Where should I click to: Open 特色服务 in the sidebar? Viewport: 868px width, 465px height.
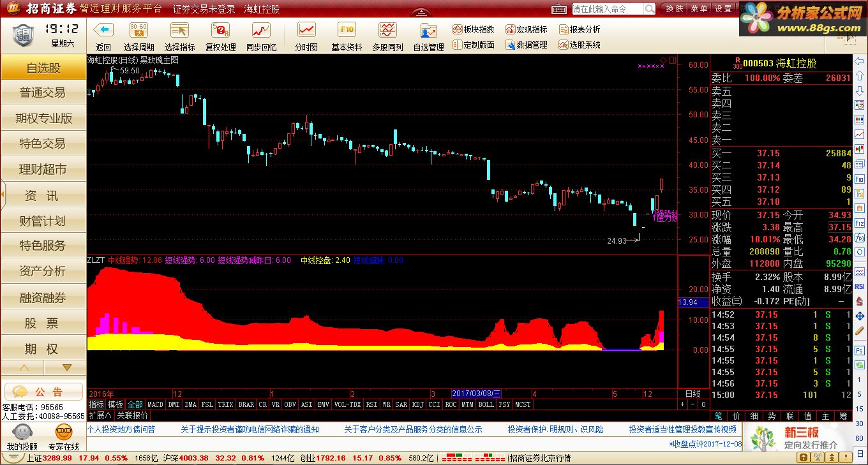[43, 246]
